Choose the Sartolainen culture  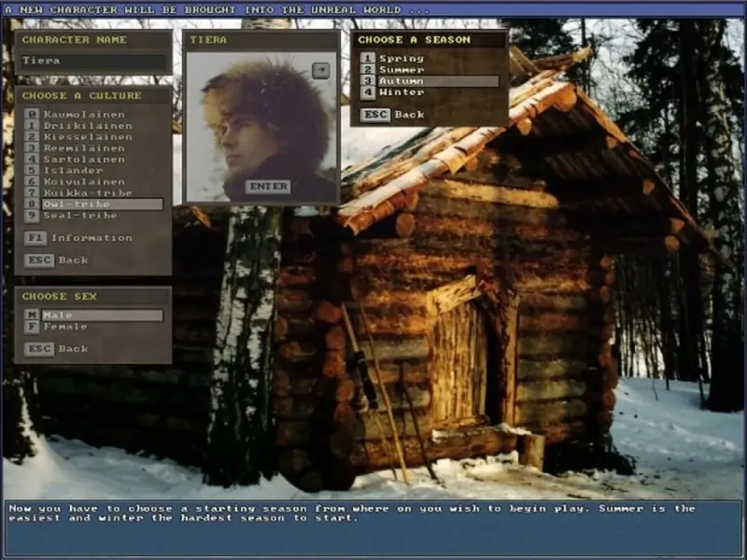coord(84,159)
